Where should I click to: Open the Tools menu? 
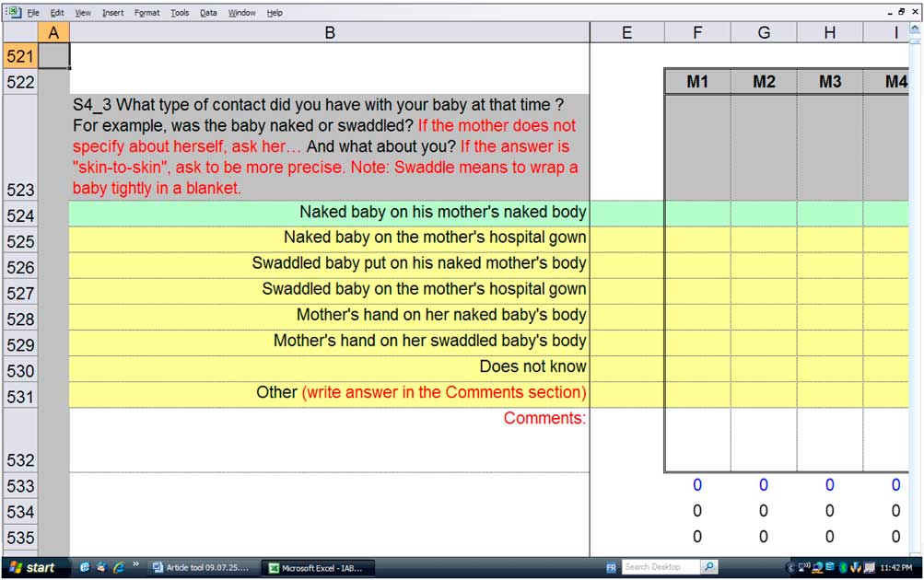click(x=180, y=13)
